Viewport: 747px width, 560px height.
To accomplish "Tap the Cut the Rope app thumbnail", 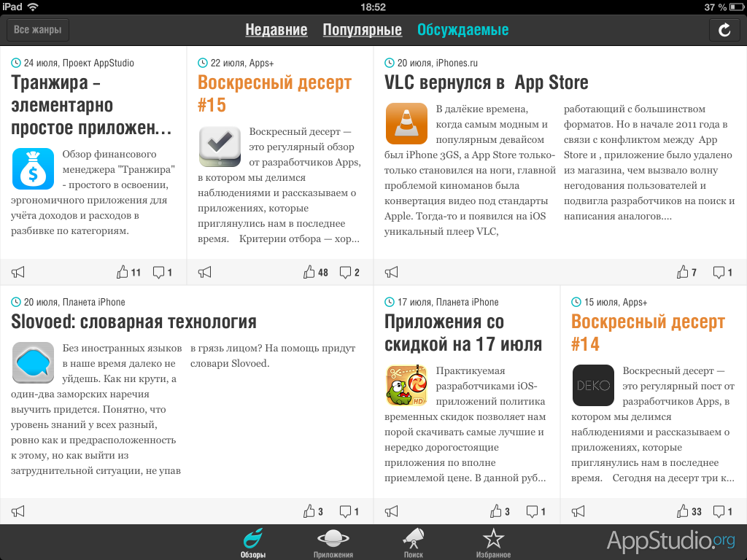I will click(406, 385).
